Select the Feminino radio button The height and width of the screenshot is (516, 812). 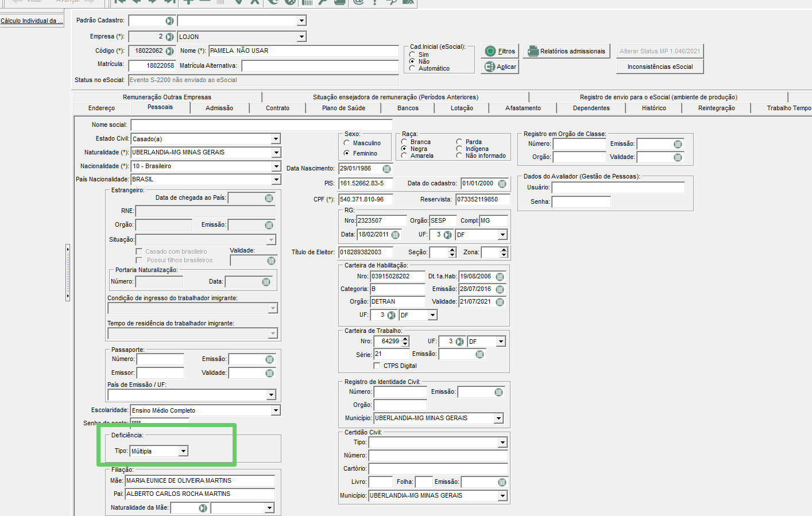coord(347,153)
